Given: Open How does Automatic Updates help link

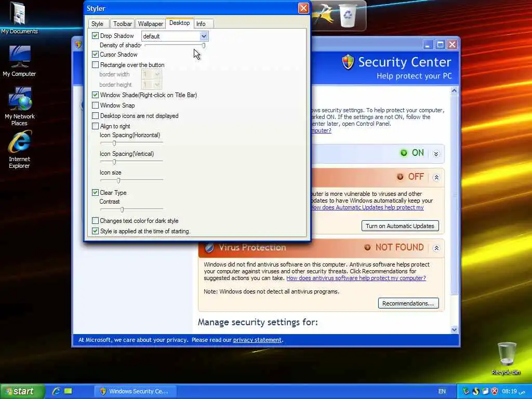Looking at the screenshot, I should 367,207.
